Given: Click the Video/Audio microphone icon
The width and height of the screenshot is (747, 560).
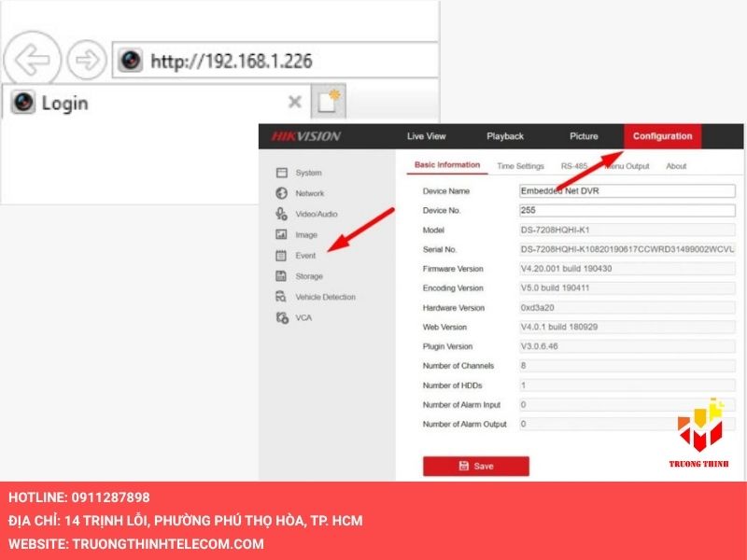Looking at the screenshot, I should coord(282,214).
